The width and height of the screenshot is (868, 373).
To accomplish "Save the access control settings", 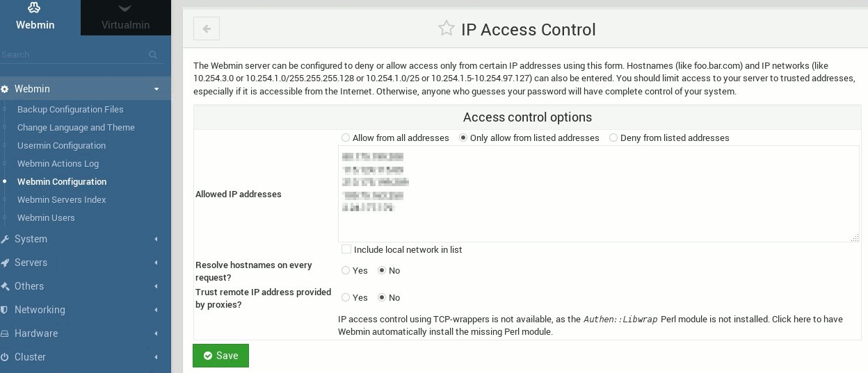I will [220, 356].
